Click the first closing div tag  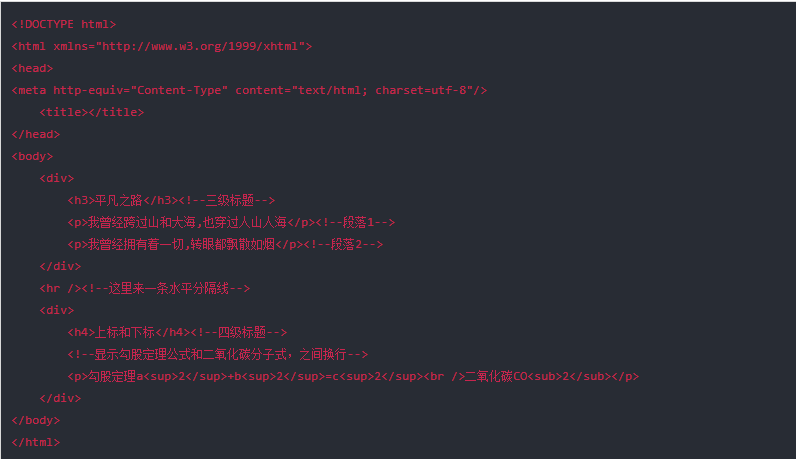(x=60, y=266)
